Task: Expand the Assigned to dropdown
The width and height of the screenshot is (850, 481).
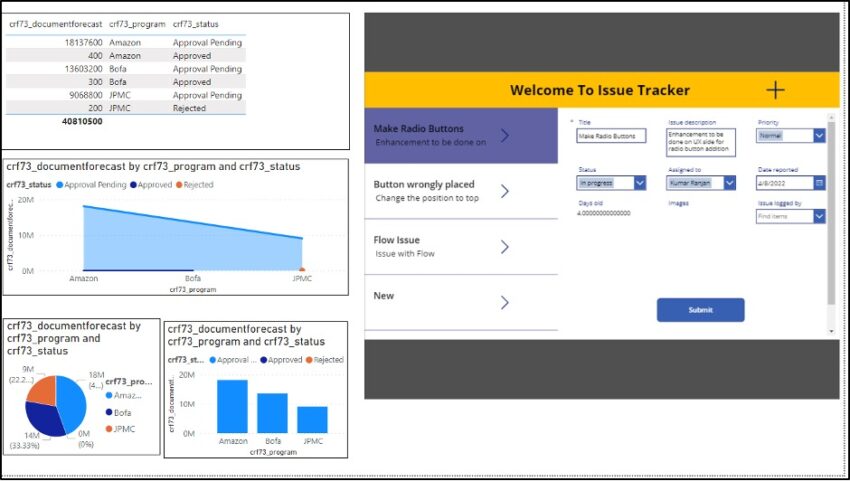Action: (x=729, y=183)
